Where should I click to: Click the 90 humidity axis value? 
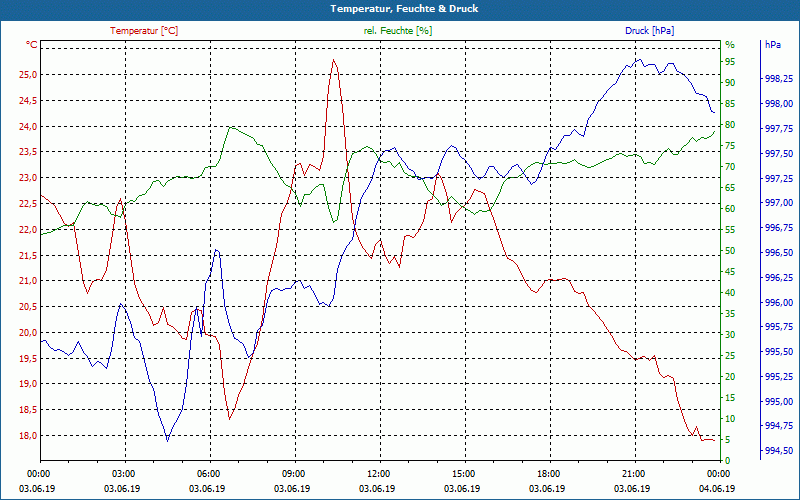click(x=730, y=83)
